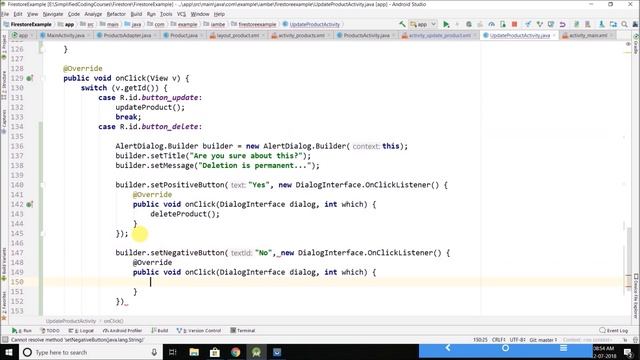Click the Stop red square button
Image resolution: width=640 pixels, height=360 pixels.
tap(514, 24)
